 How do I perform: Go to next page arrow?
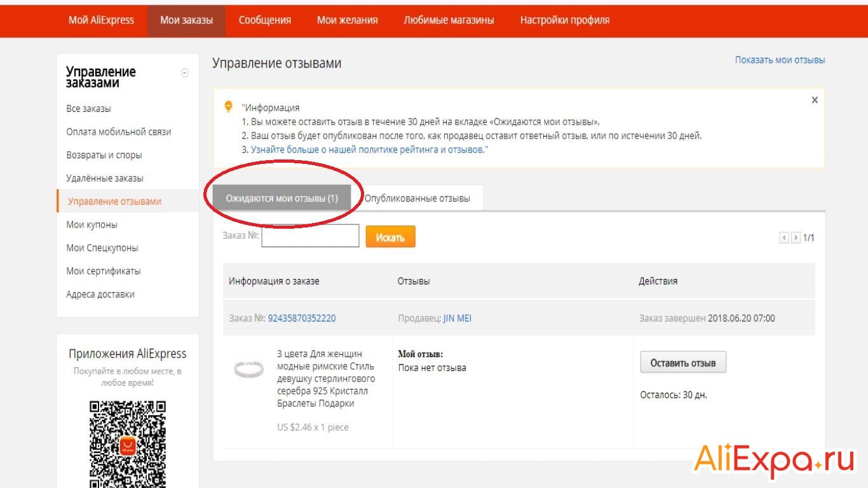[796, 238]
